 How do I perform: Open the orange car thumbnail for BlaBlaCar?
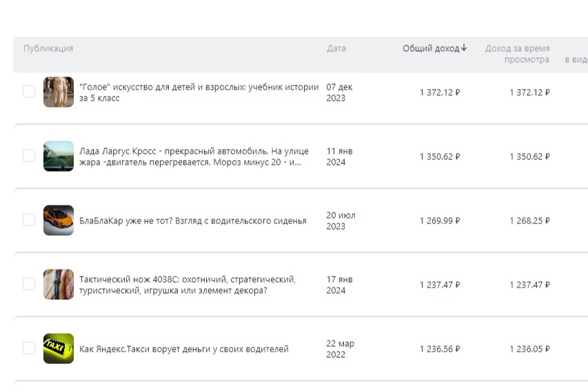(x=59, y=220)
